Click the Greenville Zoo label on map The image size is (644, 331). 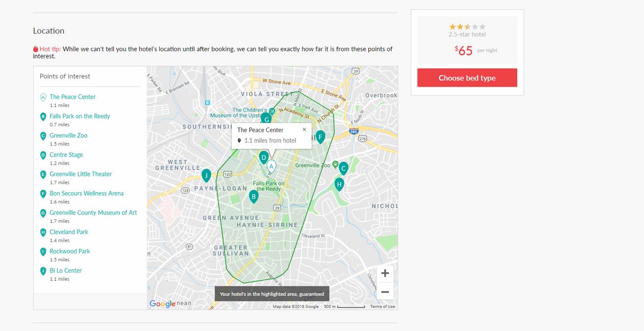pos(313,165)
